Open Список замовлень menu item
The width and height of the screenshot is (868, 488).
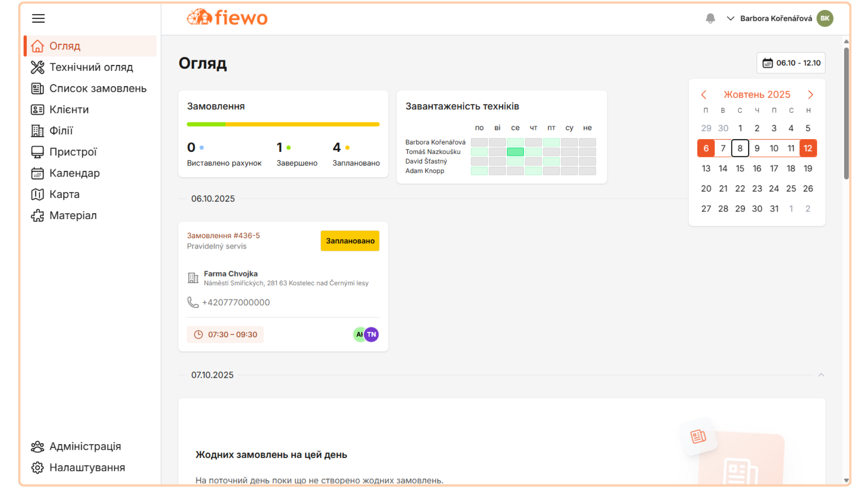(98, 89)
